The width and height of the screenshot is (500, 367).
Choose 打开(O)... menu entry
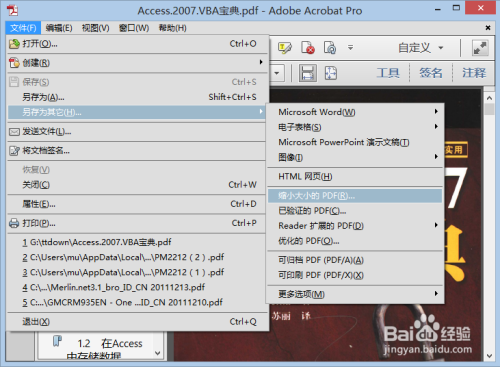tap(138, 44)
